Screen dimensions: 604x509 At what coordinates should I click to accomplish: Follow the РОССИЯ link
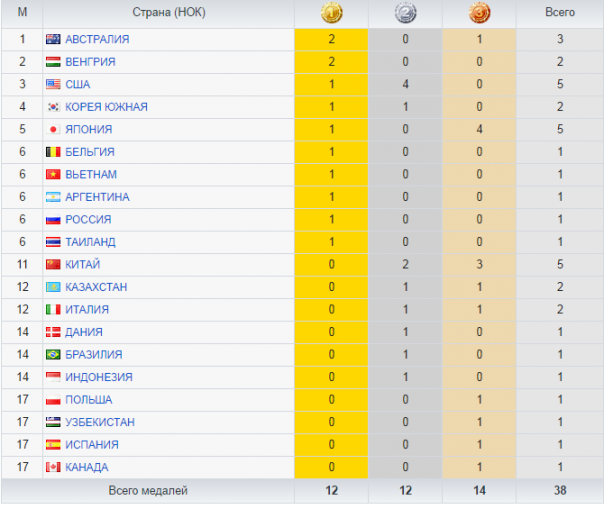coord(88,220)
